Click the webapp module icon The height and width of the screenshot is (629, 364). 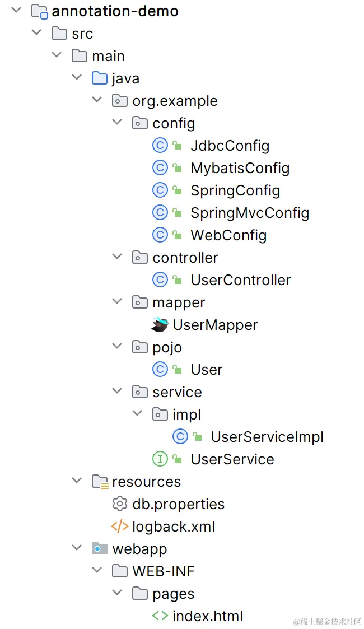pyautogui.click(x=99, y=549)
